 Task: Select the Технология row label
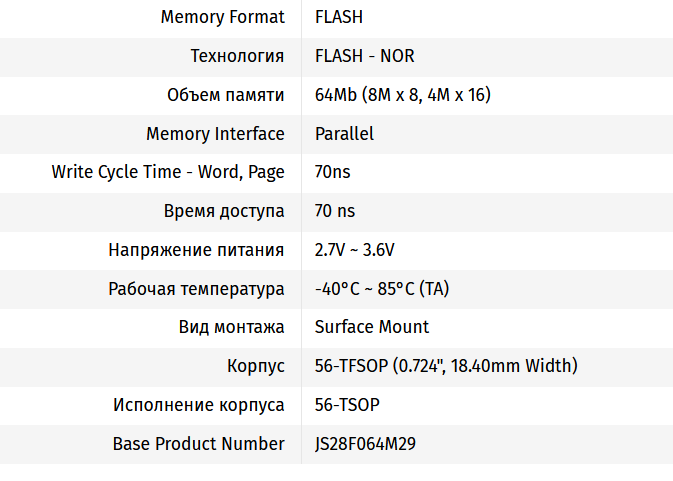[x=237, y=56]
